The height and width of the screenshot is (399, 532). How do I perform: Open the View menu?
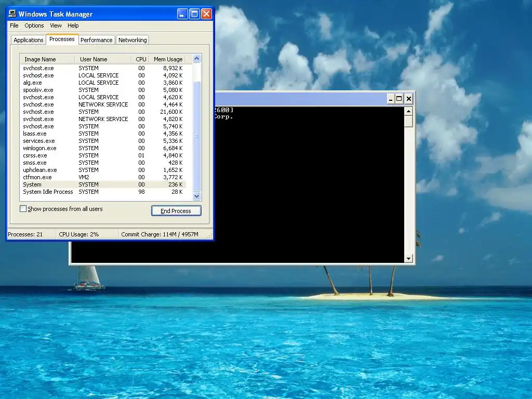pyautogui.click(x=56, y=25)
